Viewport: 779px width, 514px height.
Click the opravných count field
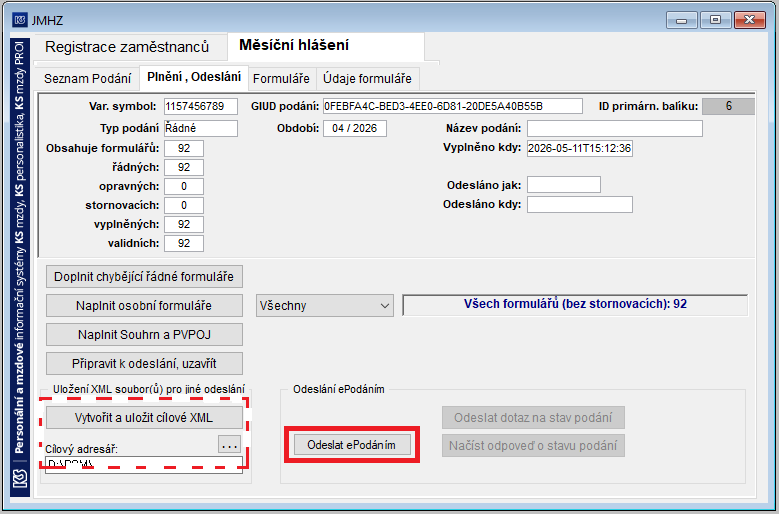click(184, 186)
